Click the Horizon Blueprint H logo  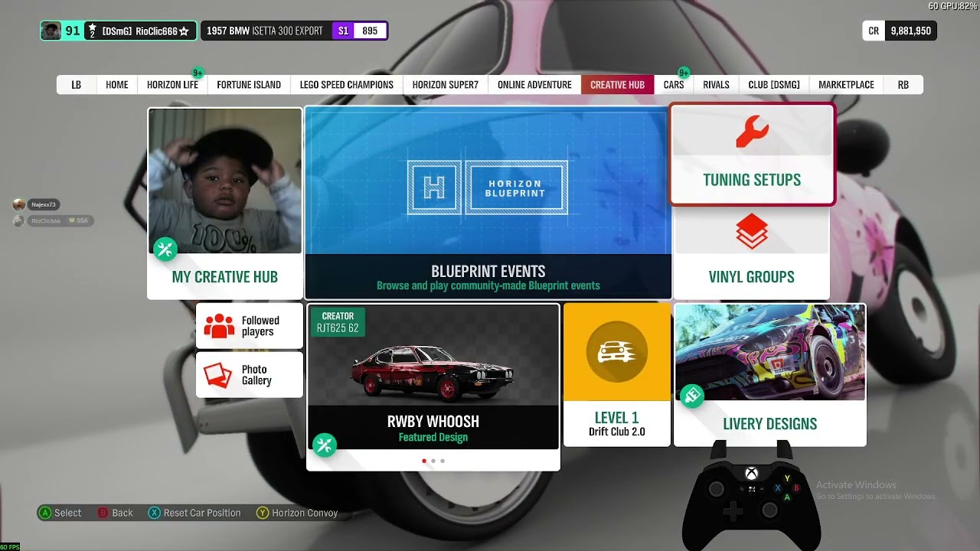coord(434,187)
